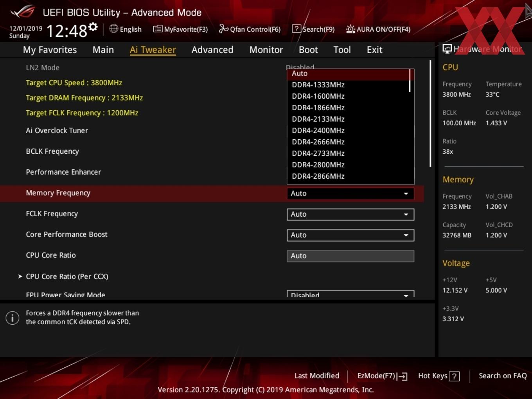Click the Qfan Control fan icon
The height and width of the screenshot is (399, 532).
click(x=223, y=29)
